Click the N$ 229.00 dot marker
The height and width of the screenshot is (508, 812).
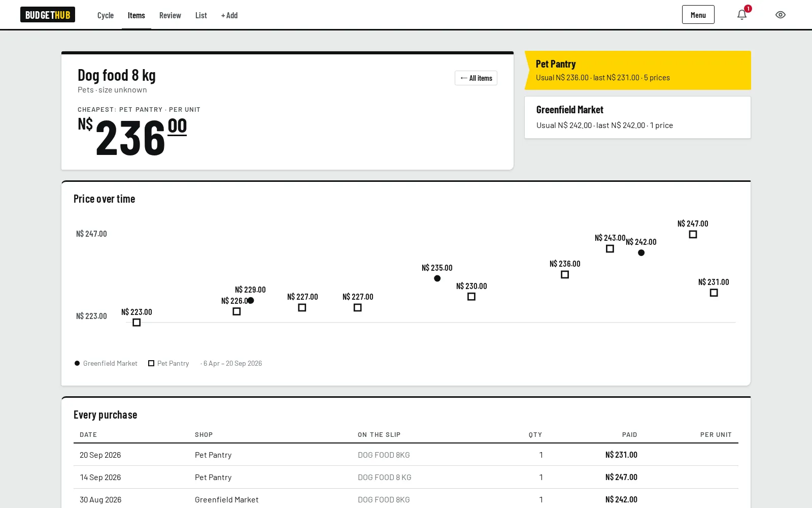tap(251, 300)
